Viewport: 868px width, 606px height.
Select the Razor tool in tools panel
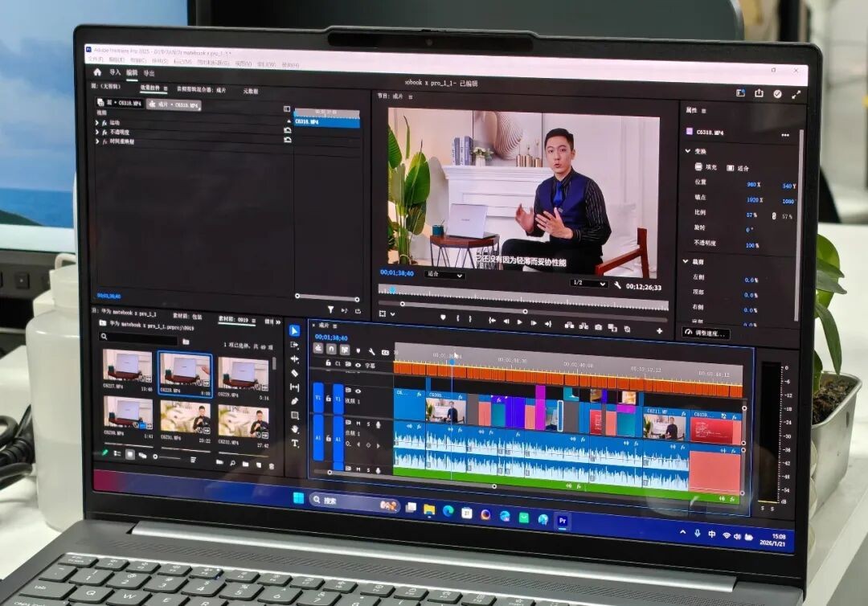click(294, 373)
